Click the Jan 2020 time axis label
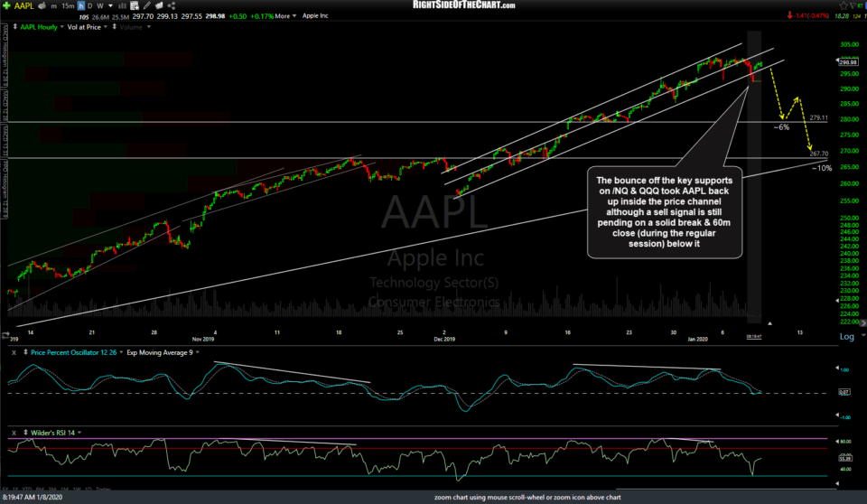The height and width of the screenshot is (504, 867). 698,339
